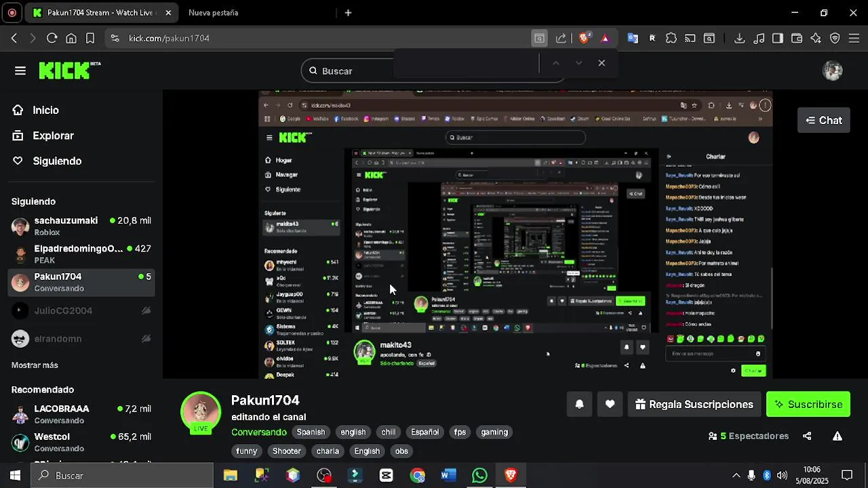Open browser home page
The width and height of the screenshot is (868, 488).
[71, 39]
